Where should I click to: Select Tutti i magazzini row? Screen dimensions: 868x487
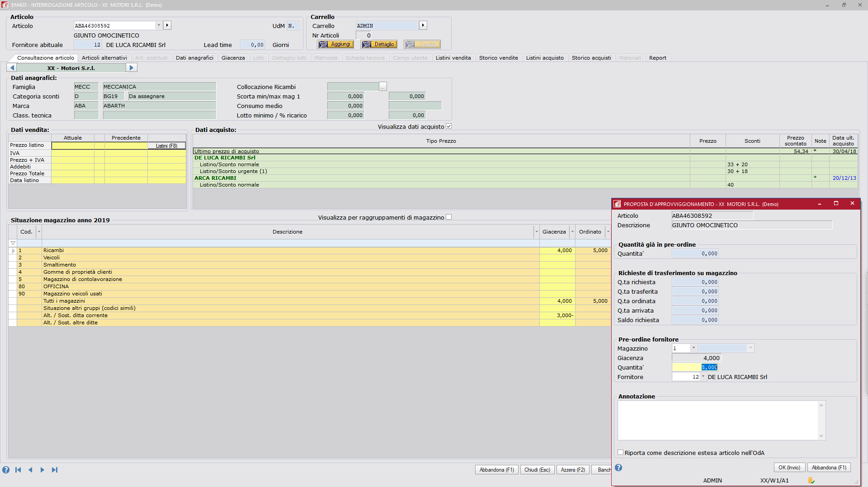[310, 301]
